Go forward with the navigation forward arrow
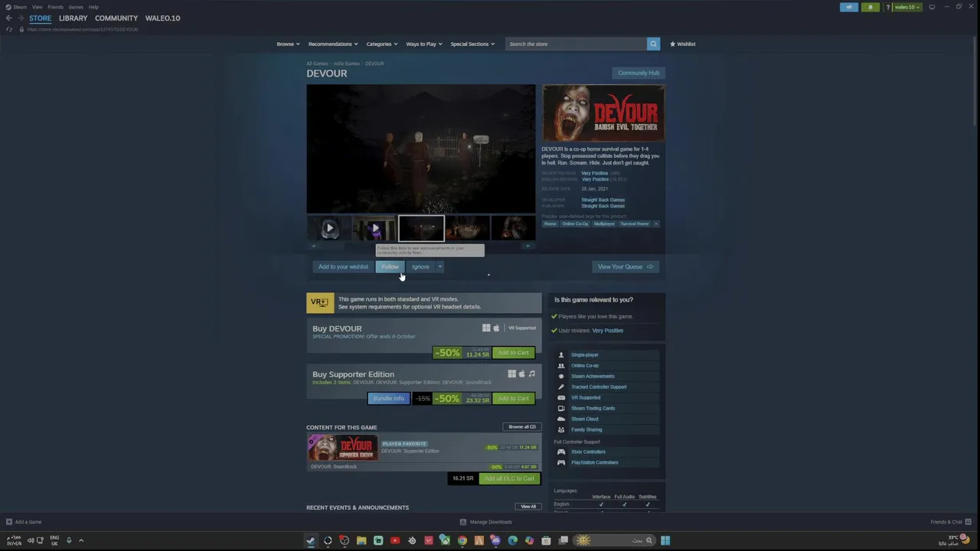Image resolution: width=980 pixels, height=551 pixels. click(20, 18)
